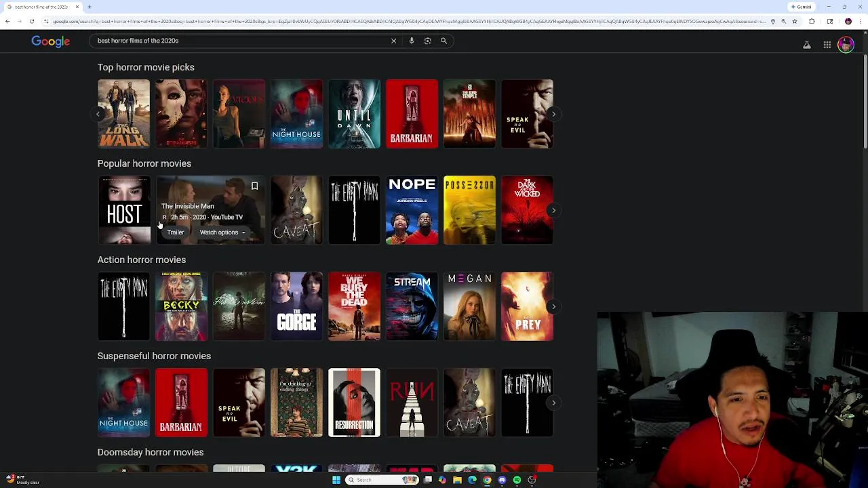Image resolution: width=868 pixels, height=488 pixels.
Task: Go back with the browser back arrow
Action: [x=7, y=21]
